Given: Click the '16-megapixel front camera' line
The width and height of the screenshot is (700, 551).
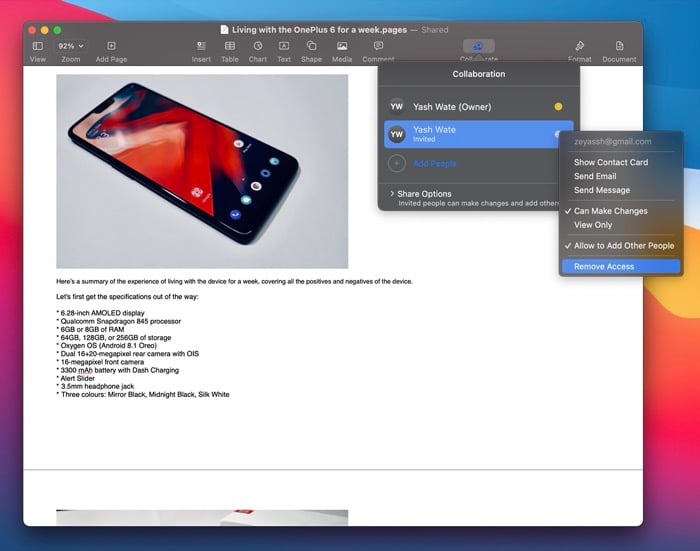Looking at the screenshot, I should tap(100, 362).
